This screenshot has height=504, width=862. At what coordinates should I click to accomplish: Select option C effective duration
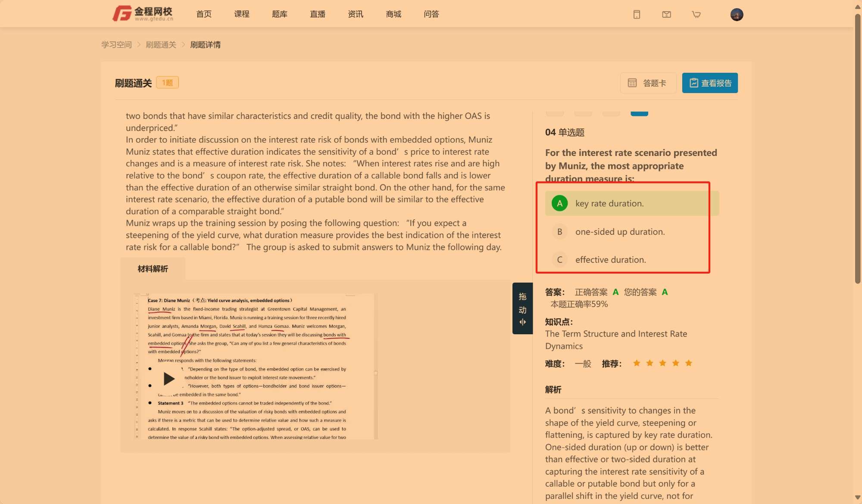[610, 260]
